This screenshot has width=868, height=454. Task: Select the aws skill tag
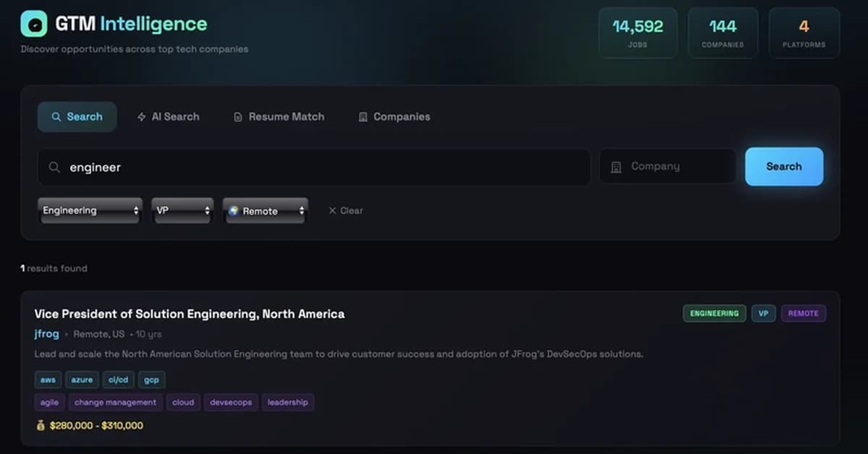click(48, 379)
